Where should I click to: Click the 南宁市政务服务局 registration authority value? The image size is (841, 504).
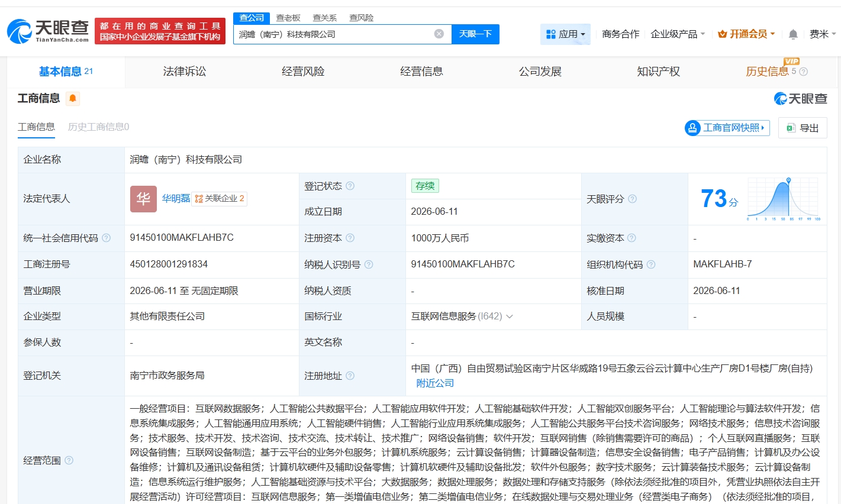pos(167,376)
